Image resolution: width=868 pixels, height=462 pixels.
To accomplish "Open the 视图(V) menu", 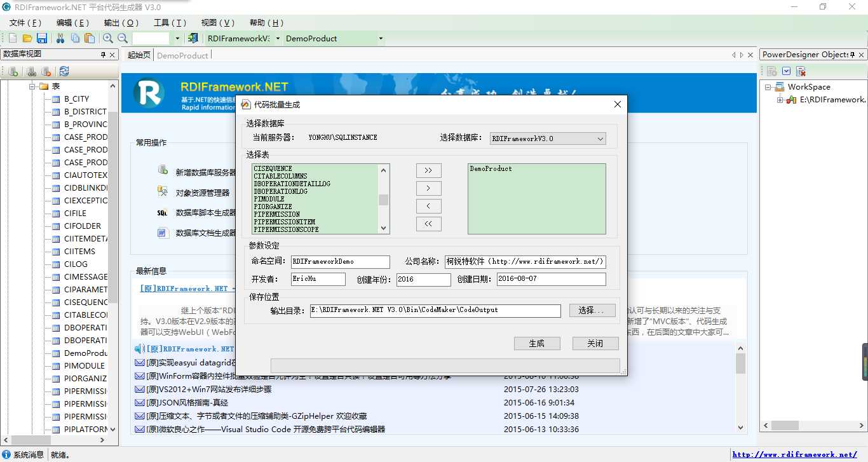I will click(x=218, y=22).
